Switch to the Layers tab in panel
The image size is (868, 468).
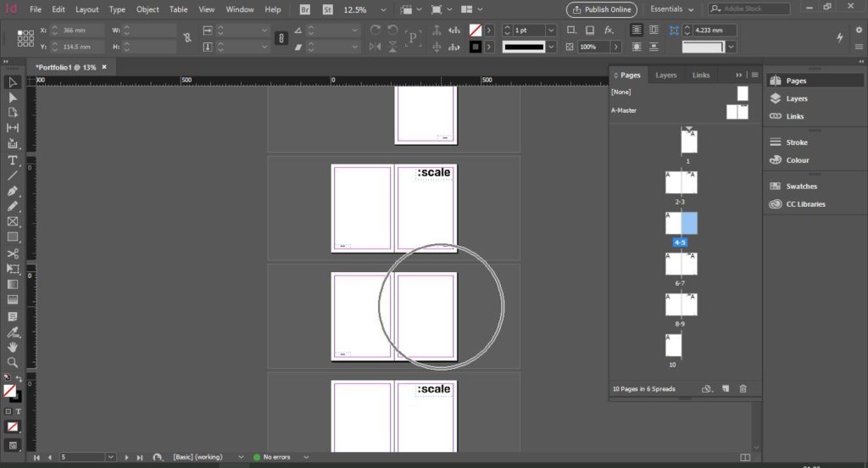666,75
